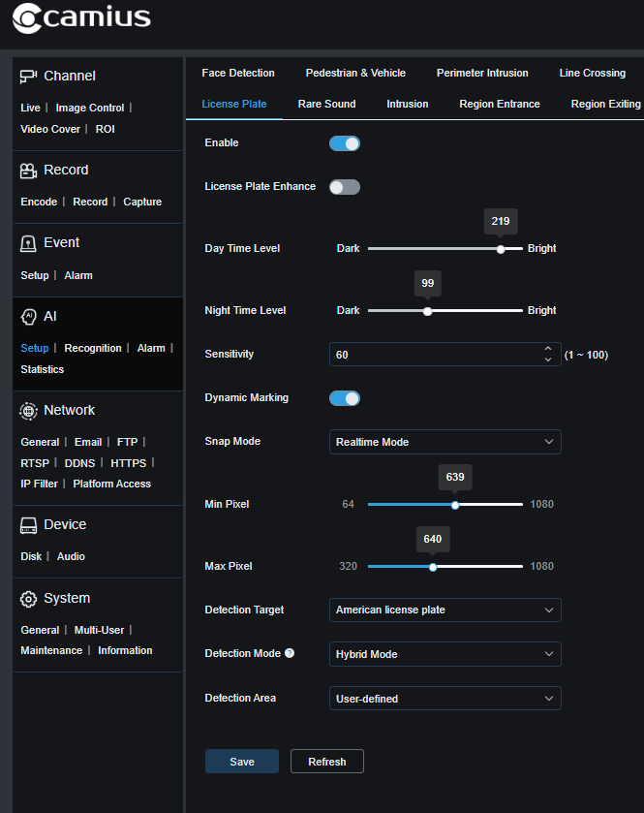Open the Detection Area dropdown
The image size is (644, 813).
pos(445,699)
